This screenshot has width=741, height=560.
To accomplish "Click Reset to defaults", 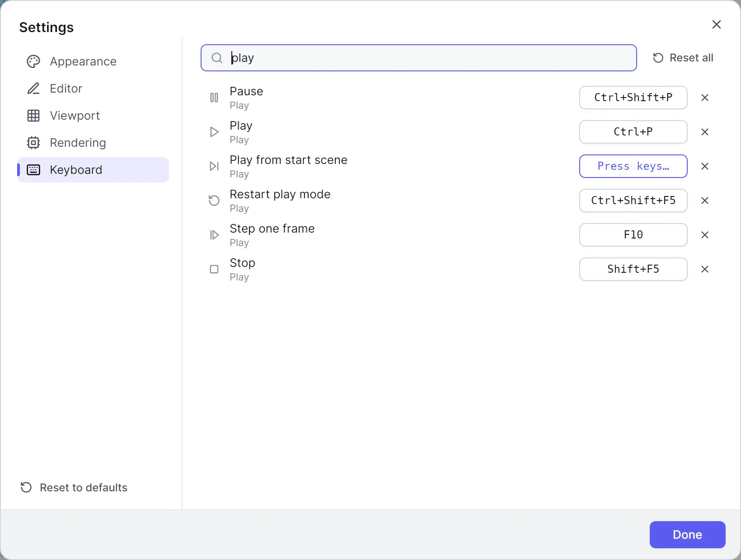I will click(74, 488).
